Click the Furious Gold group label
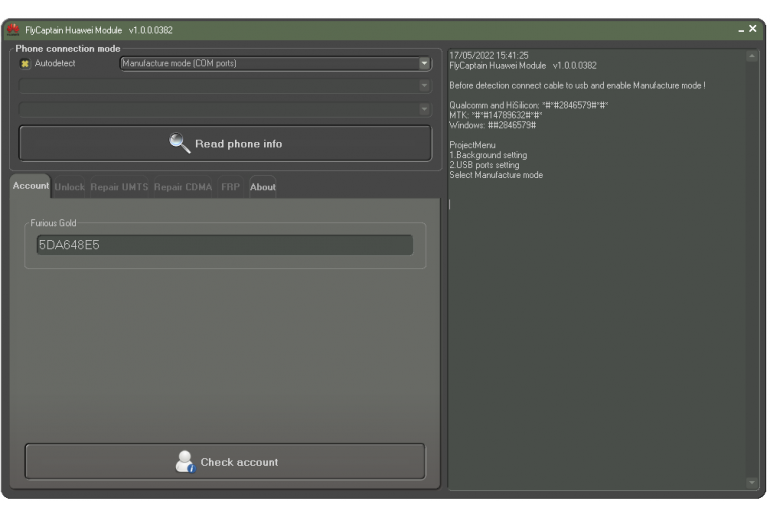770x518 pixels. [x=53, y=223]
